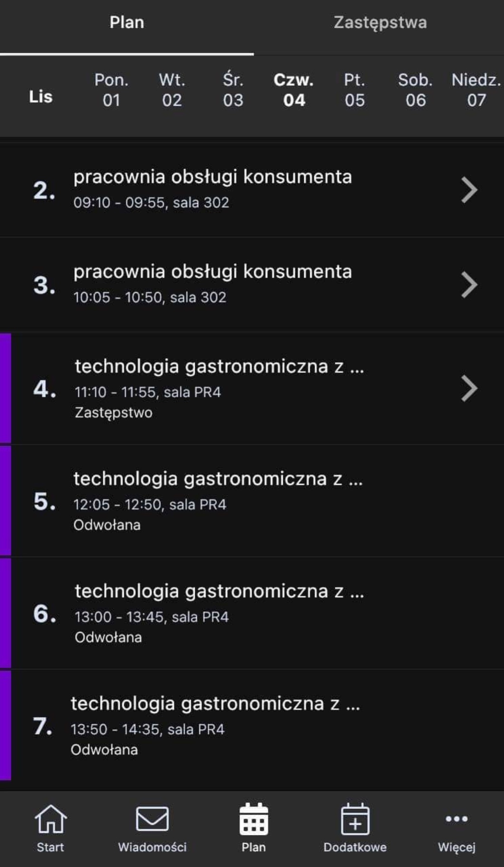Pick Sunday 07 in week strip
The image size is (504, 867).
coord(476,90)
